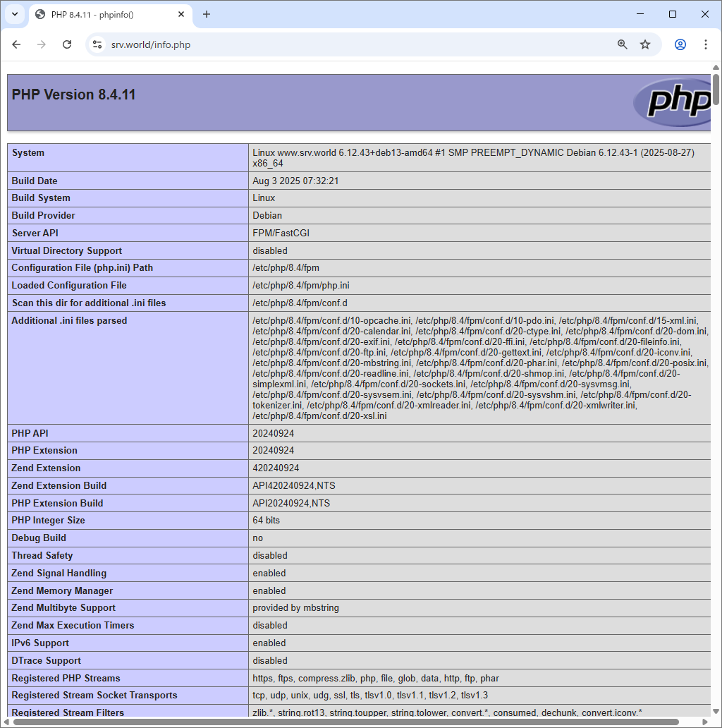Click the zoom magnifier icon in address bar
The image size is (722, 728).
623,44
